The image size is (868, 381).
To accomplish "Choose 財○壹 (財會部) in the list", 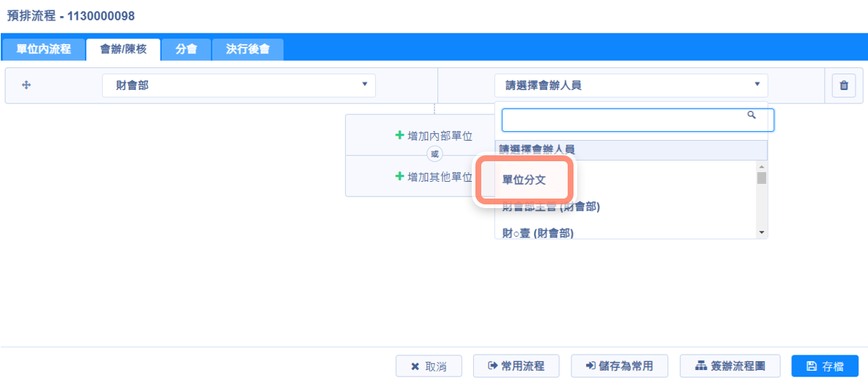I will click(538, 233).
